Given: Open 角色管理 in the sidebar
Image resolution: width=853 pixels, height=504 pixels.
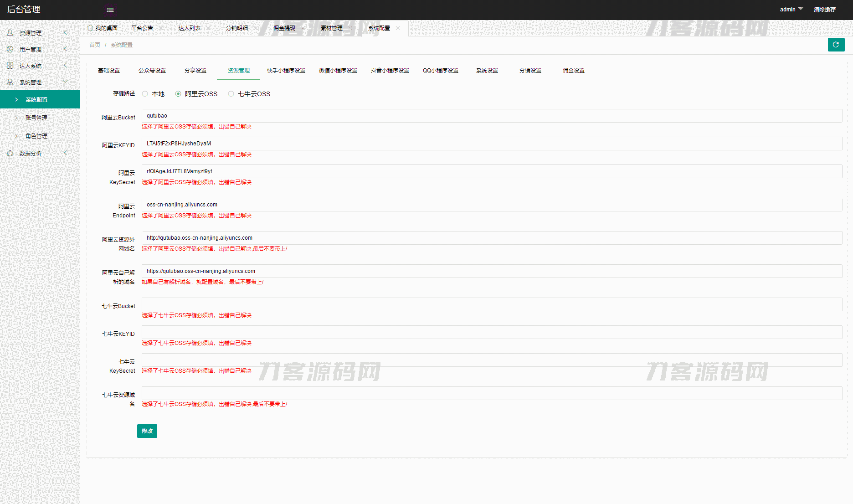Looking at the screenshot, I should pyautogui.click(x=40, y=136).
